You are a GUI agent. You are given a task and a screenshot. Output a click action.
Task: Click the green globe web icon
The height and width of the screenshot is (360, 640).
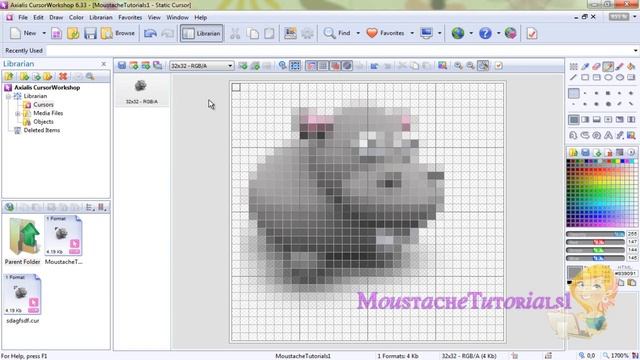(x=458, y=33)
